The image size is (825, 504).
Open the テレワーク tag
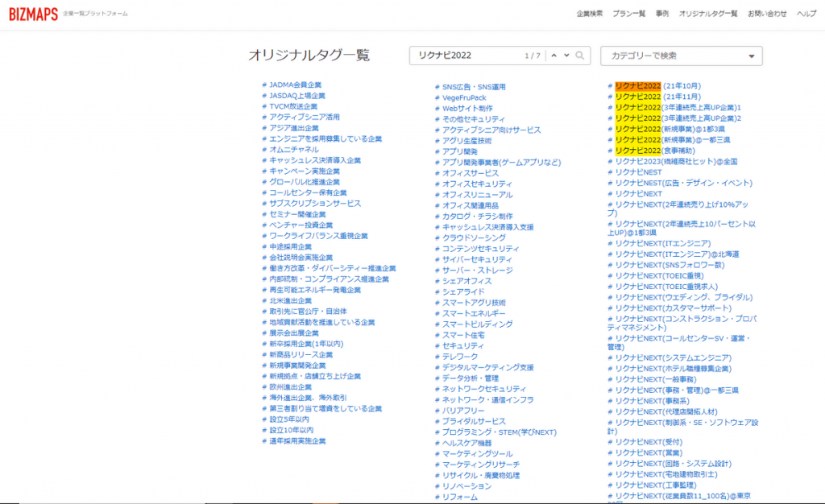(x=460, y=357)
